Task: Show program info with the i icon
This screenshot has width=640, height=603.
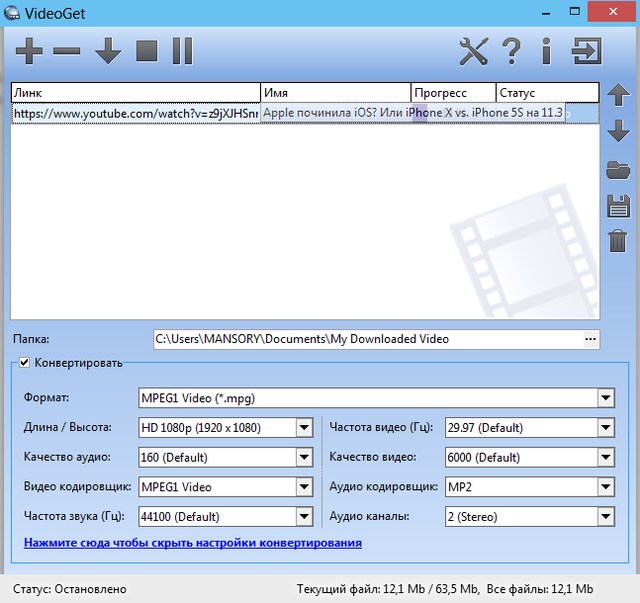Action: click(x=546, y=50)
